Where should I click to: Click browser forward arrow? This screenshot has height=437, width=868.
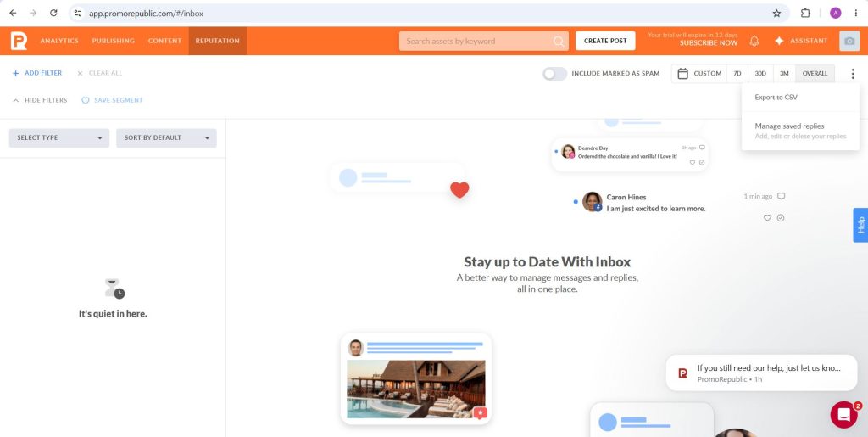click(33, 13)
